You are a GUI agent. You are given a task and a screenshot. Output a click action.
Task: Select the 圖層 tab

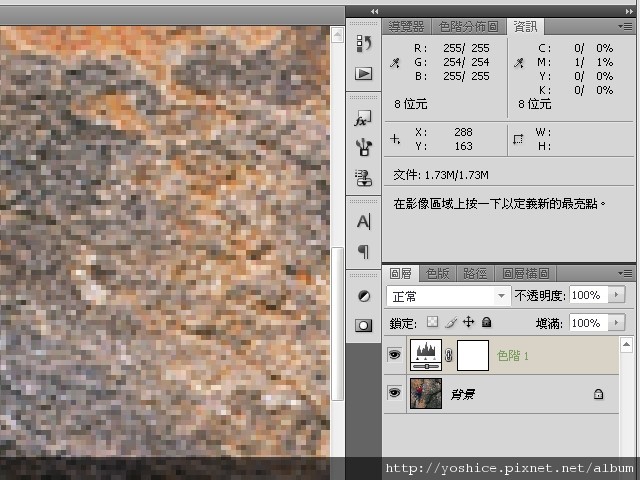pyautogui.click(x=400, y=273)
